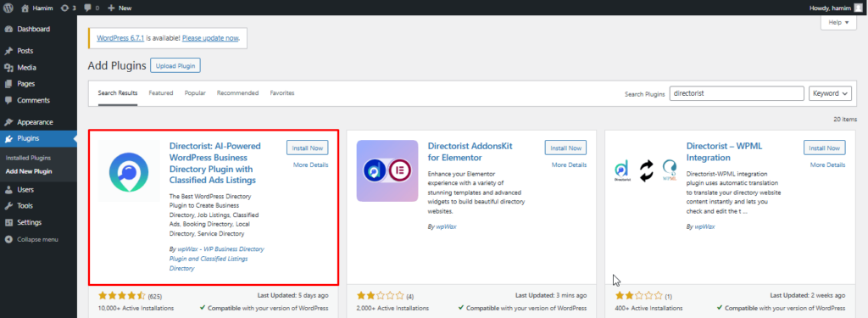Click the WordPress logo icon
The width and height of the screenshot is (868, 318).
coord(8,8)
